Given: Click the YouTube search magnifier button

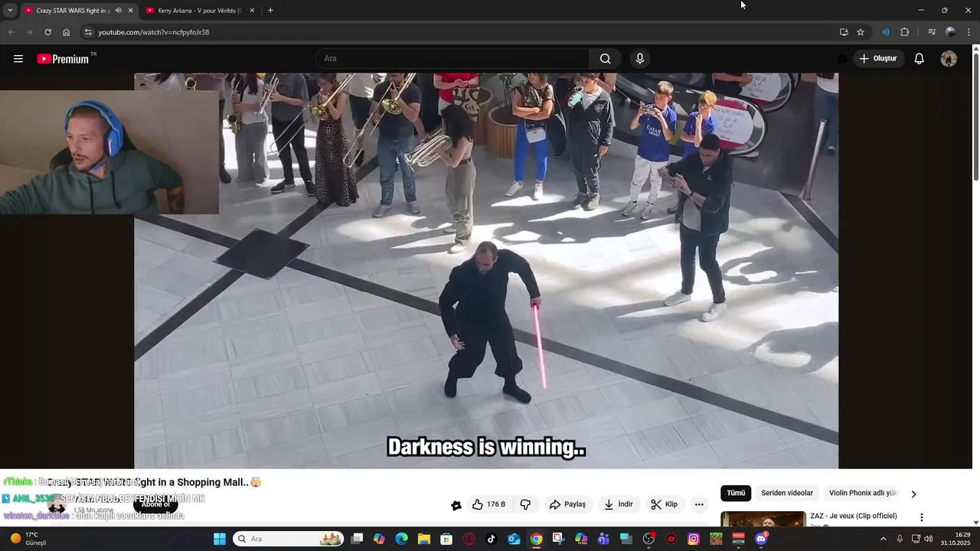Looking at the screenshot, I should click(605, 59).
